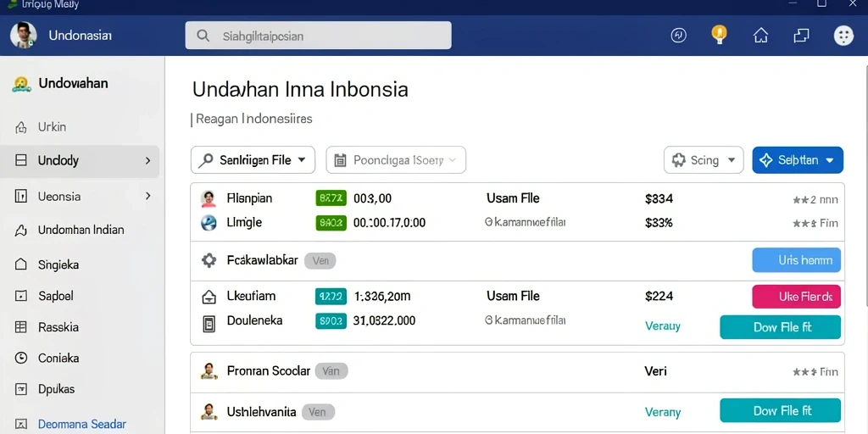868x434 pixels.
Task: Select Sapoel in the sidebar
Action: pos(55,296)
